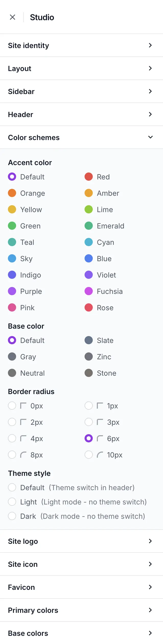Click the Site logo row
This screenshot has height=644, width=163.
point(81,541)
